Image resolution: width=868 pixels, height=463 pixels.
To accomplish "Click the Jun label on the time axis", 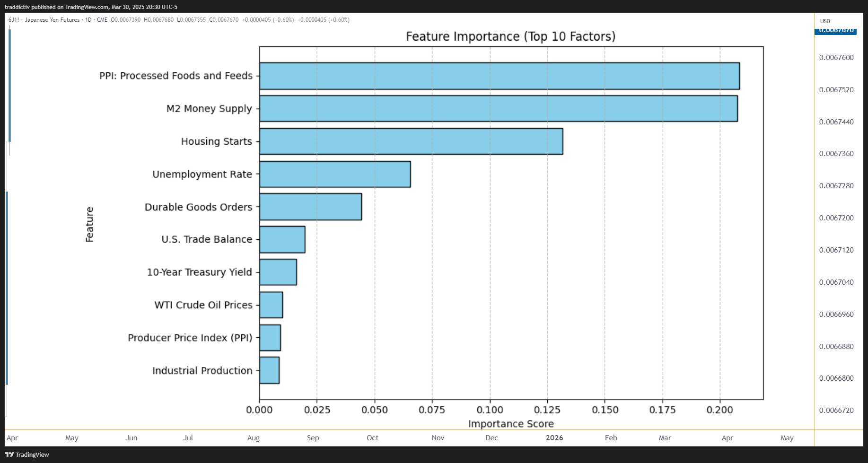I will click(132, 438).
